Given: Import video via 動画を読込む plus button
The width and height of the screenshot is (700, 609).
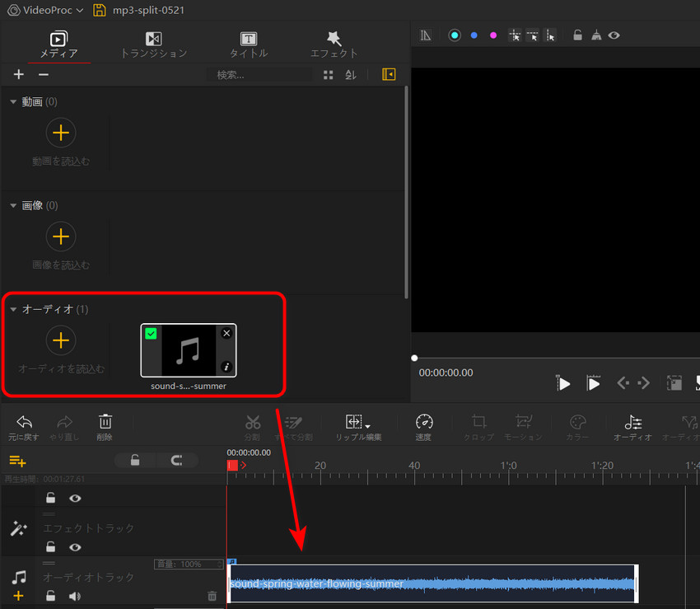Looking at the screenshot, I should tap(61, 133).
